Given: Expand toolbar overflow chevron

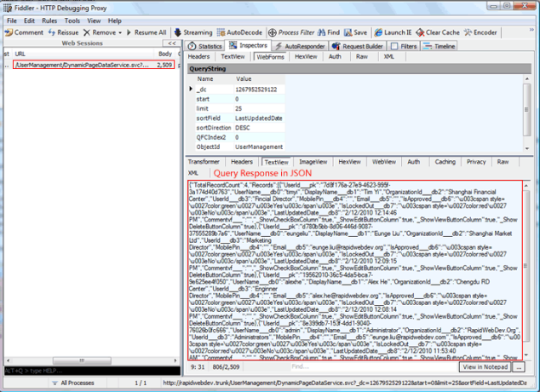Looking at the screenshot, I should tap(531, 30).
